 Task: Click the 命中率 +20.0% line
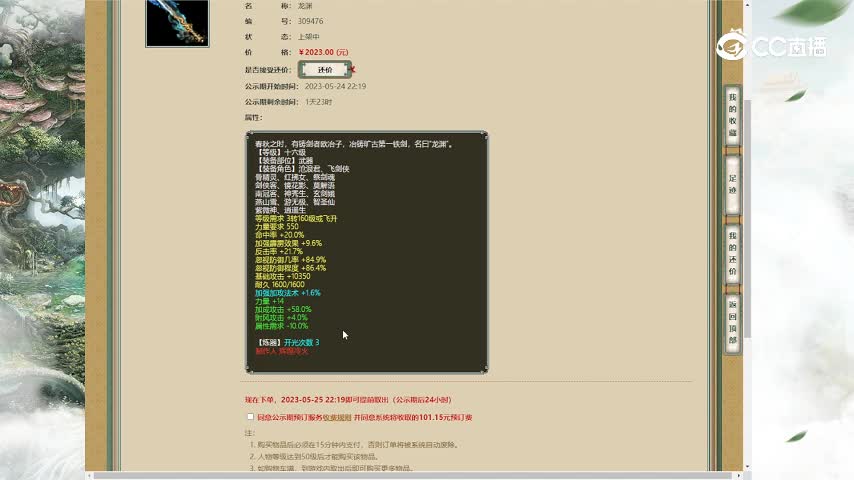[x=279, y=235]
